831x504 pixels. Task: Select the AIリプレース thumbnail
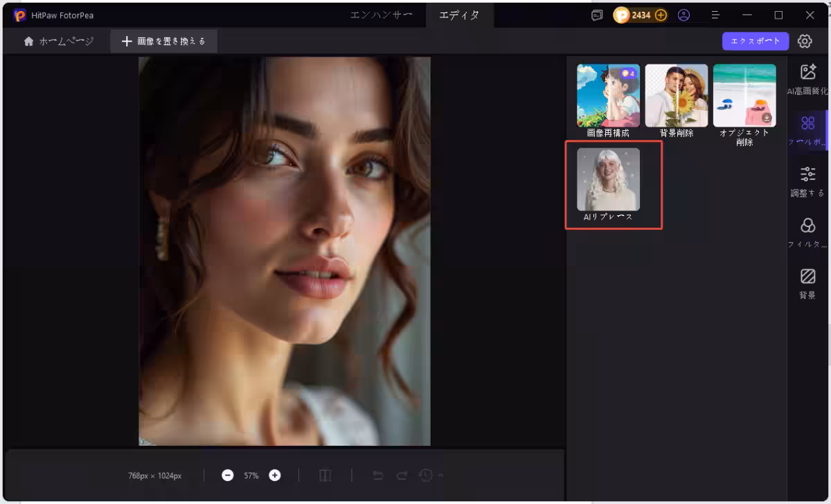point(608,180)
